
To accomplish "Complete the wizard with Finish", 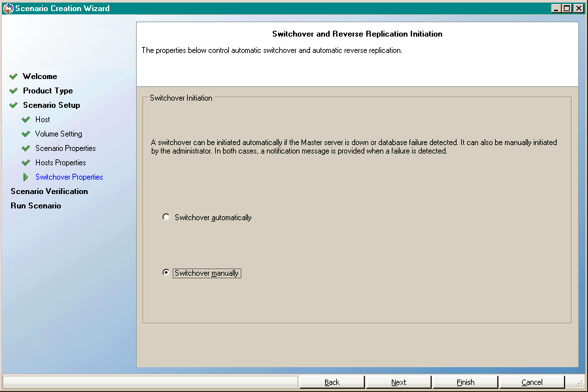I will coord(465,382).
